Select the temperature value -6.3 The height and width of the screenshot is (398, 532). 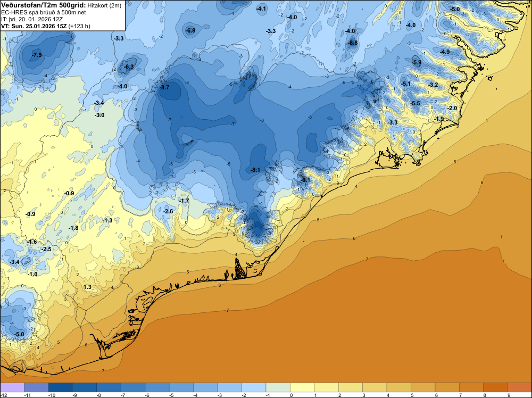point(129,67)
